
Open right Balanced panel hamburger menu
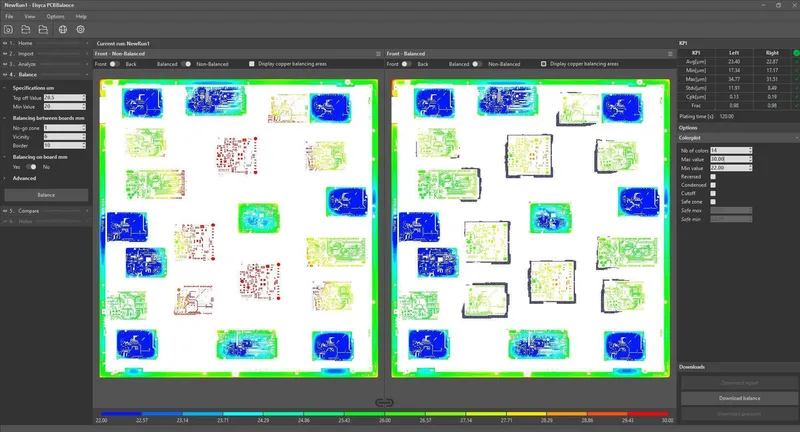click(x=670, y=54)
